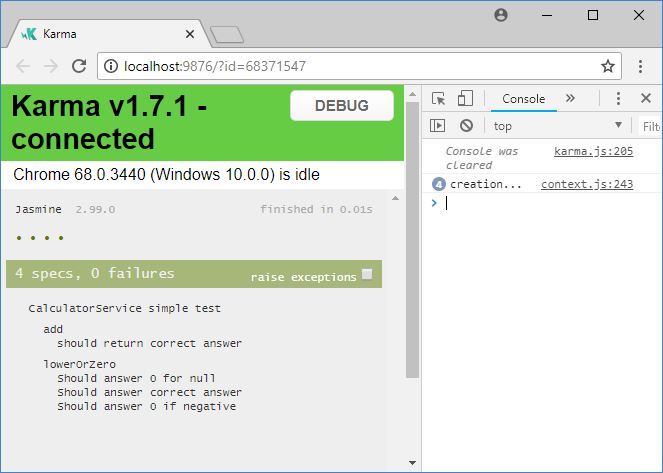The width and height of the screenshot is (663, 473).
Task: Click 'finished in 0.01s' text
Action: [316, 209]
